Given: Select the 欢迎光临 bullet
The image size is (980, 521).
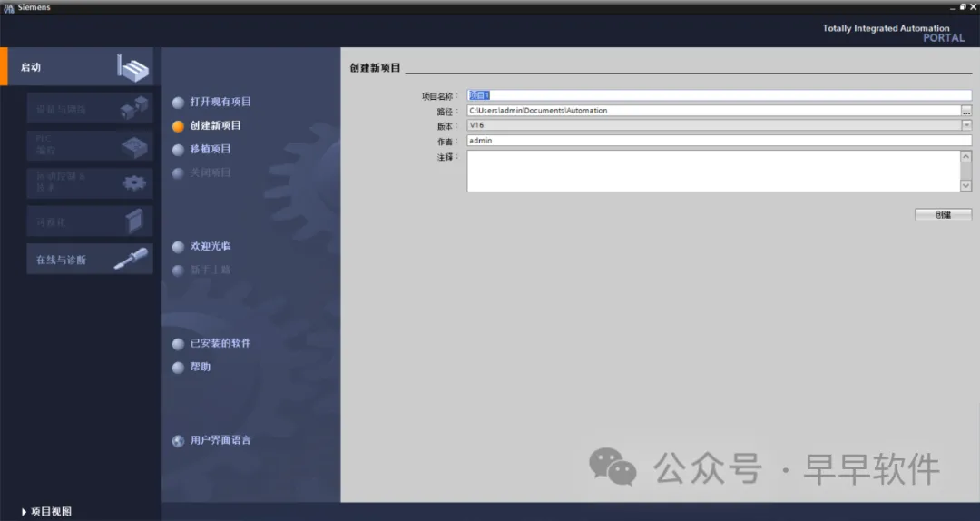Looking at the screenshot, I should point(178,247).
